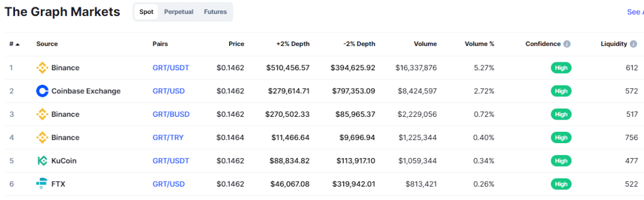The height and width of the screenshot is (200, 644).
Task: Open the KuCoin exchange name link
Action: coord(64,161)
